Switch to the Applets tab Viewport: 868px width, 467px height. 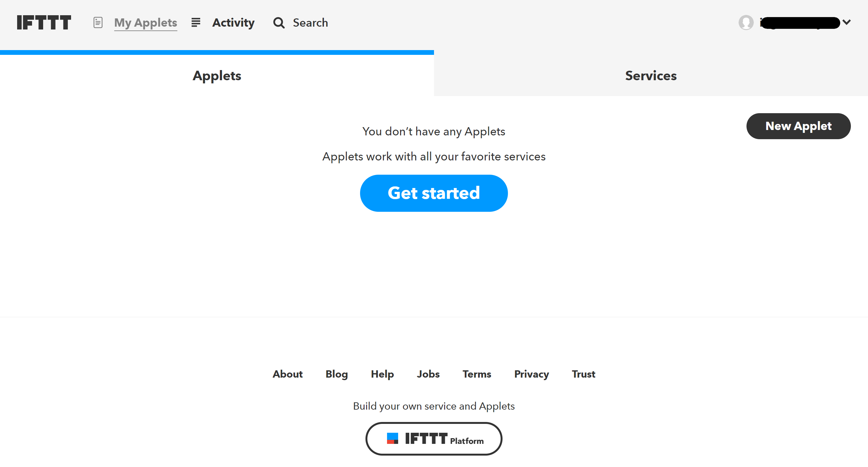(x=217, y=75)
